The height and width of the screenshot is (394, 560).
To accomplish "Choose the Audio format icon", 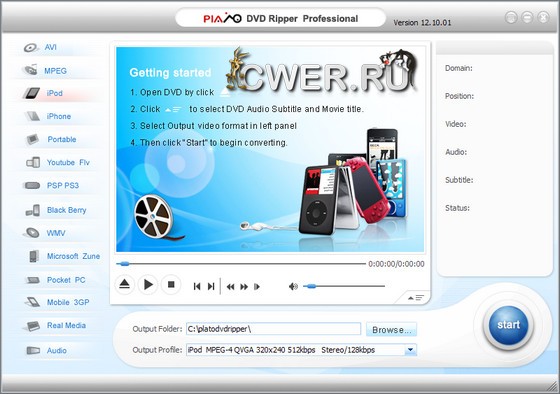I will 33,350.
